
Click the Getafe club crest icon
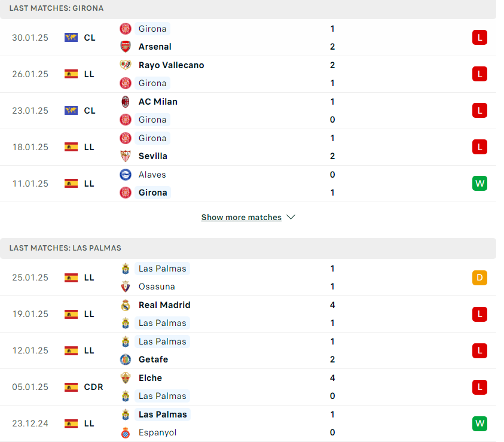(126, 359)
